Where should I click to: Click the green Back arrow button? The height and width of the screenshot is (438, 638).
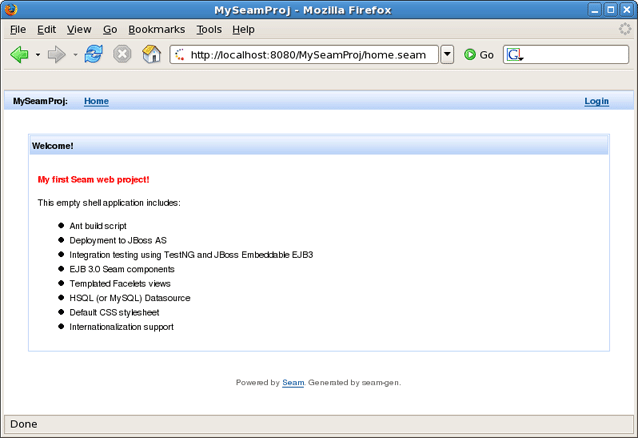pos(19,55)
